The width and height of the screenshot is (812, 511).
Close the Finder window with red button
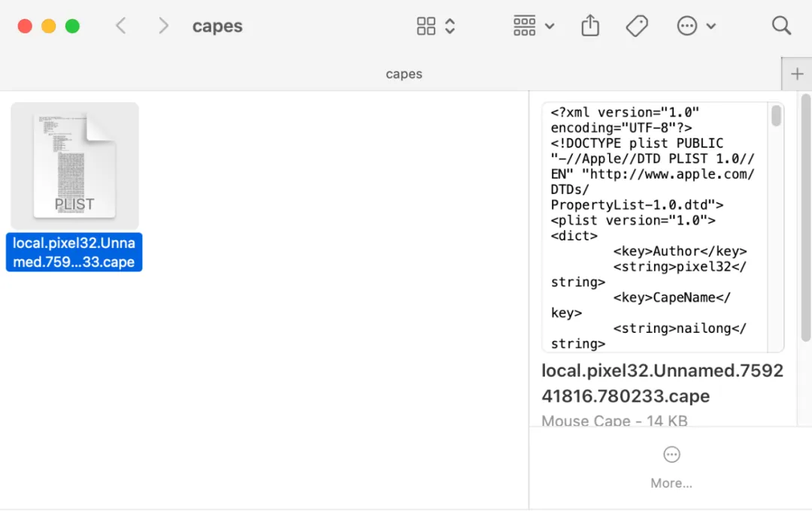(x=25, y=26)
